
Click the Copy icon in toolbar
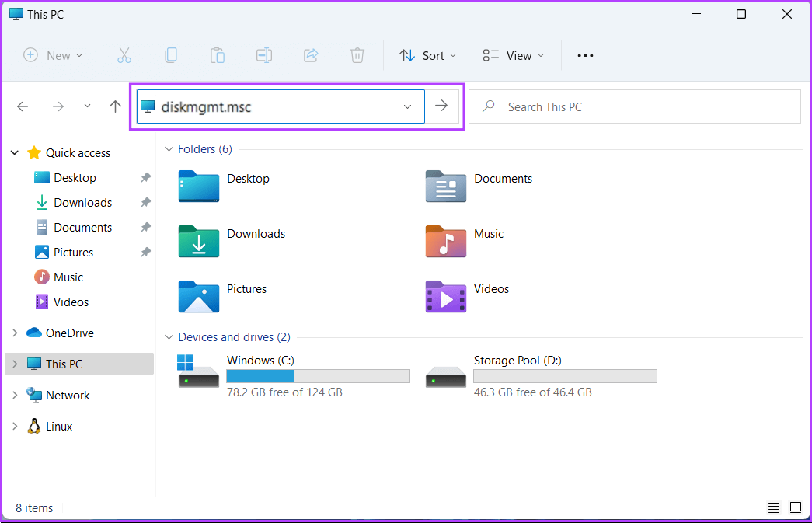coord(170,55)
